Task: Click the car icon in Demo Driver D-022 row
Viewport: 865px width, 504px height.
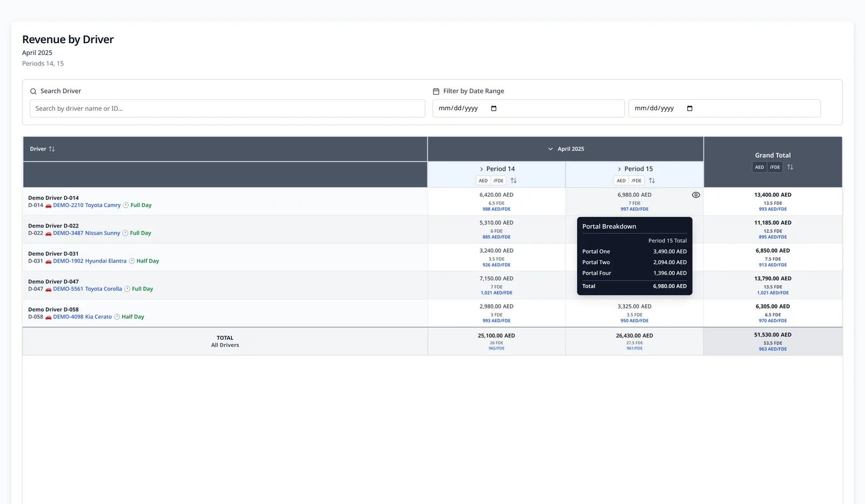Action: pos(48,234)
